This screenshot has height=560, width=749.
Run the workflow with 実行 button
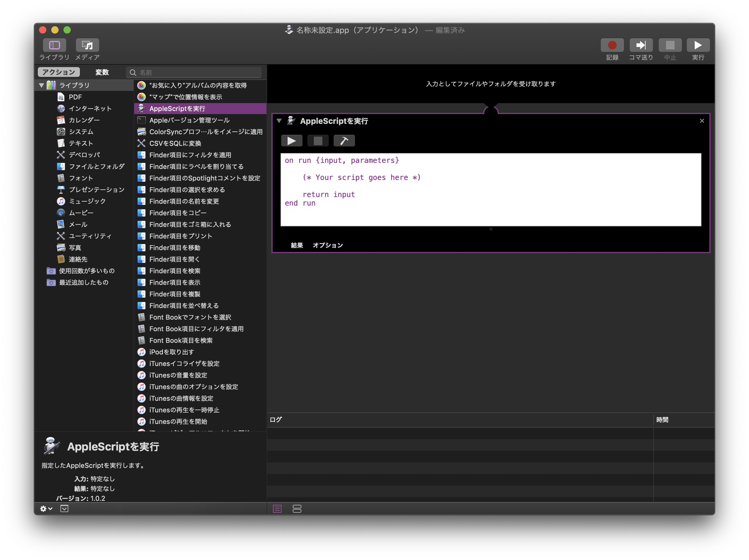(x=698, y=45)
